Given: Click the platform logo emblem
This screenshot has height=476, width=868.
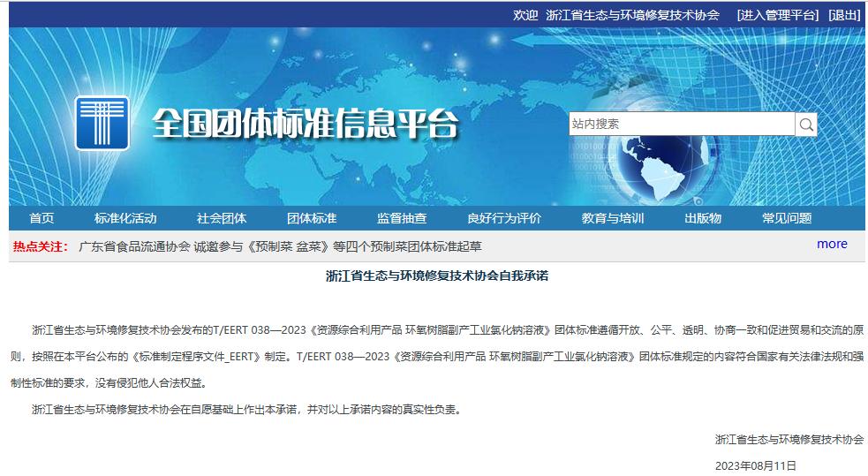Looking at the screenshot, I should click(102, 123).
